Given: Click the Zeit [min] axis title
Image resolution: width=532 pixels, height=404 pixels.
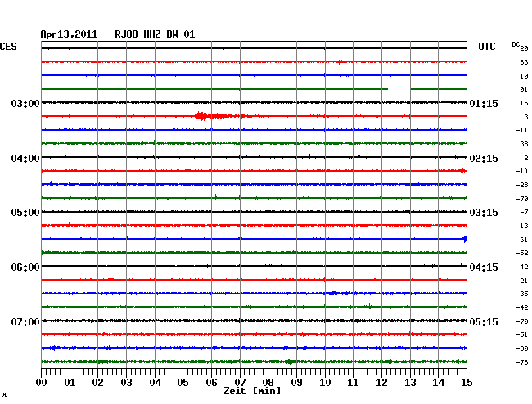Looking at the screenshot, I should tap(252, 391).
